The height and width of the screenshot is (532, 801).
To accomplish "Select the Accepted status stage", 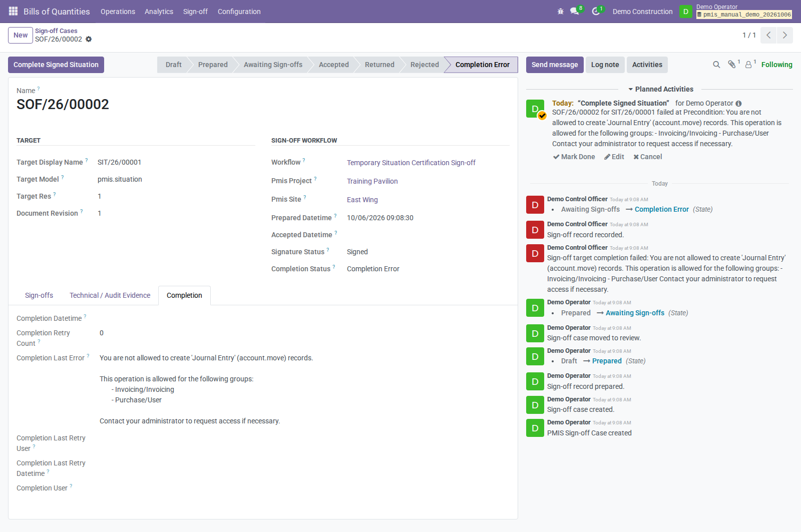I will pos(334,65).
